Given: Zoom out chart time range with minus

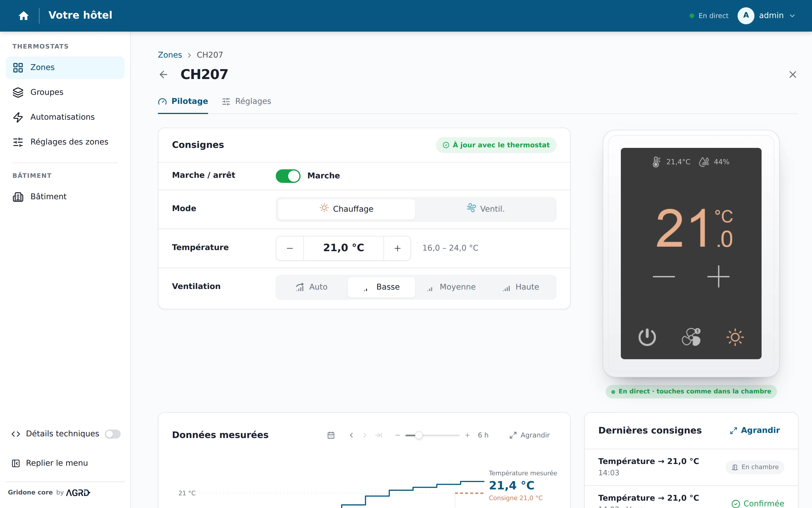Looking at the screenshot, I should coord(398,435).
